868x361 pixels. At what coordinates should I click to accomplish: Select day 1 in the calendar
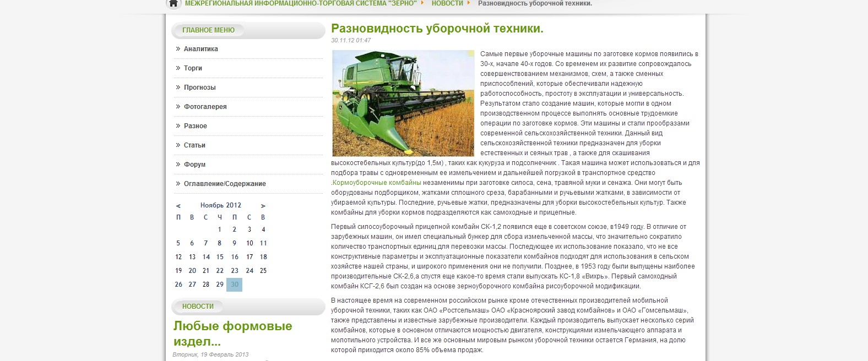pos(219,229)
